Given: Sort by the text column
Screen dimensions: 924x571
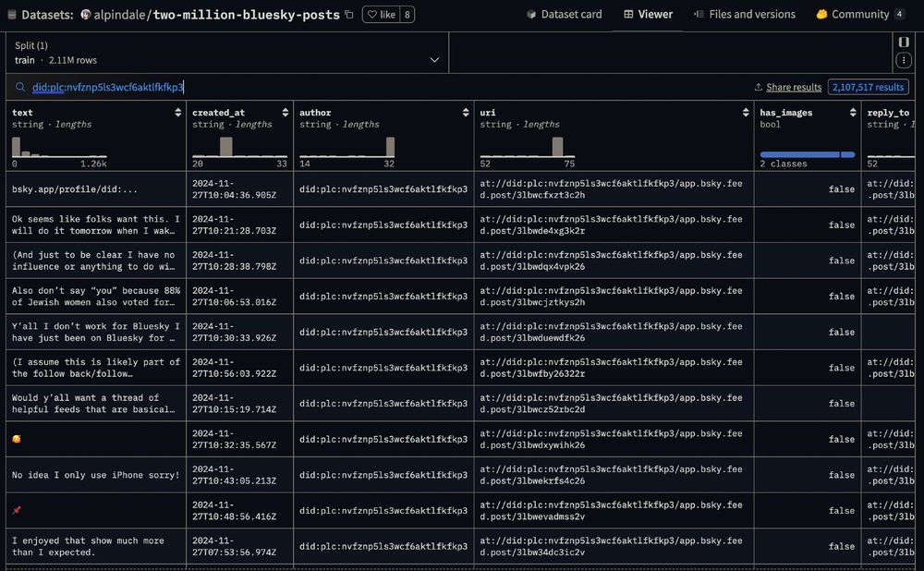Looking at the screenshot, I should click(178, 113).
